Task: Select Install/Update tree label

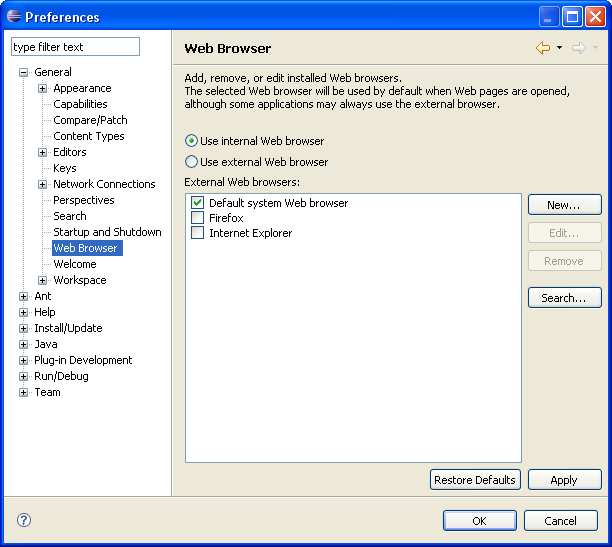Action: click(68, 328)
